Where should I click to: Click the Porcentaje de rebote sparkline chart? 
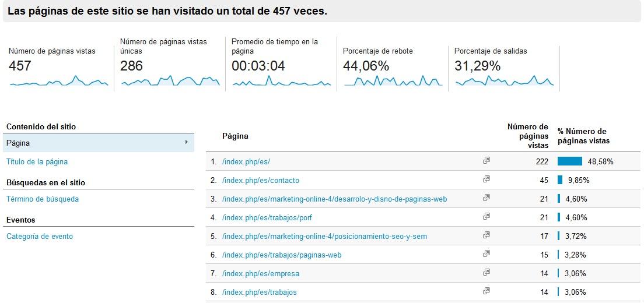(393, 82)
